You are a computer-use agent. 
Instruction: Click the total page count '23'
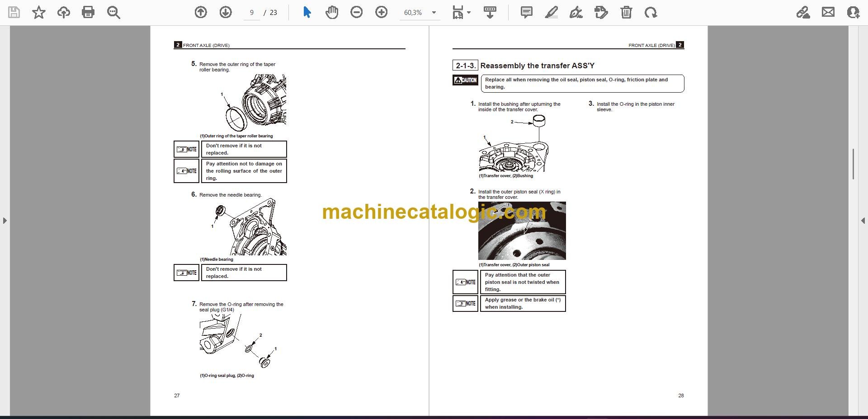click(x=274, y=13)
